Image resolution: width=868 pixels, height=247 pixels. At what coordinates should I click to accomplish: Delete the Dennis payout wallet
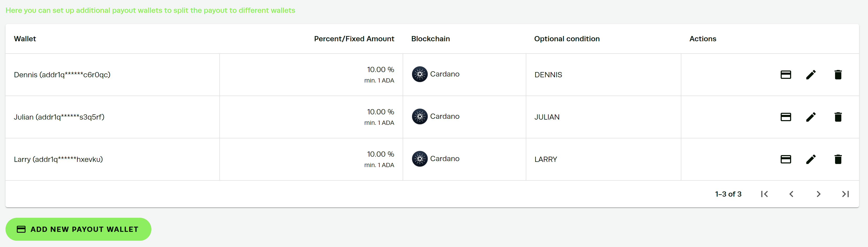(x=838, y=75)
